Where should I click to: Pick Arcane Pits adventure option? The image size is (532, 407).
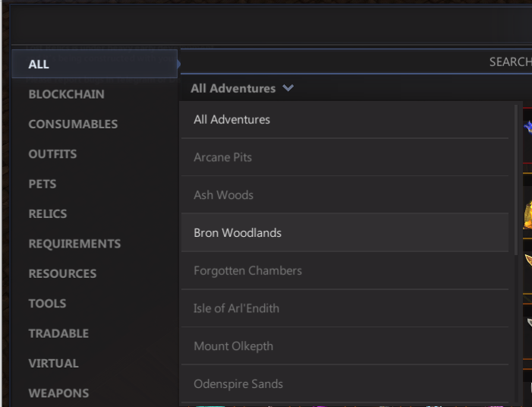click(x=222, y=157)
